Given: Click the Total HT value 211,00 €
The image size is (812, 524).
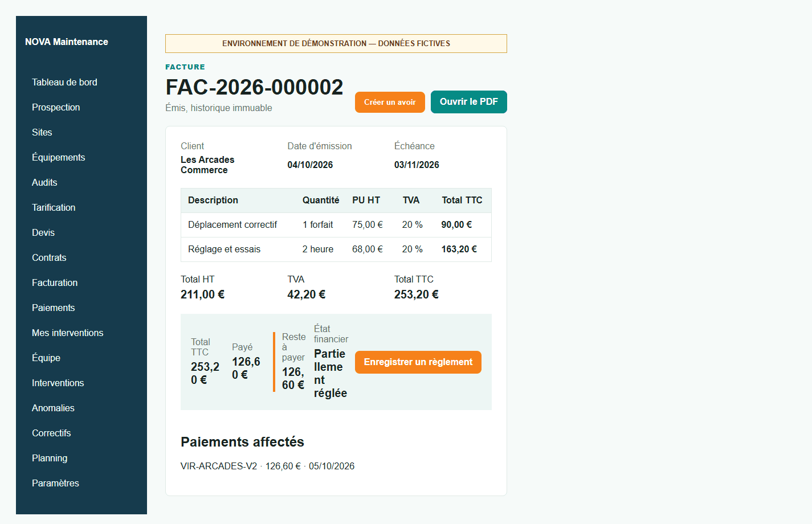Looking at the screenshot, I should click(x=202, y=294).
